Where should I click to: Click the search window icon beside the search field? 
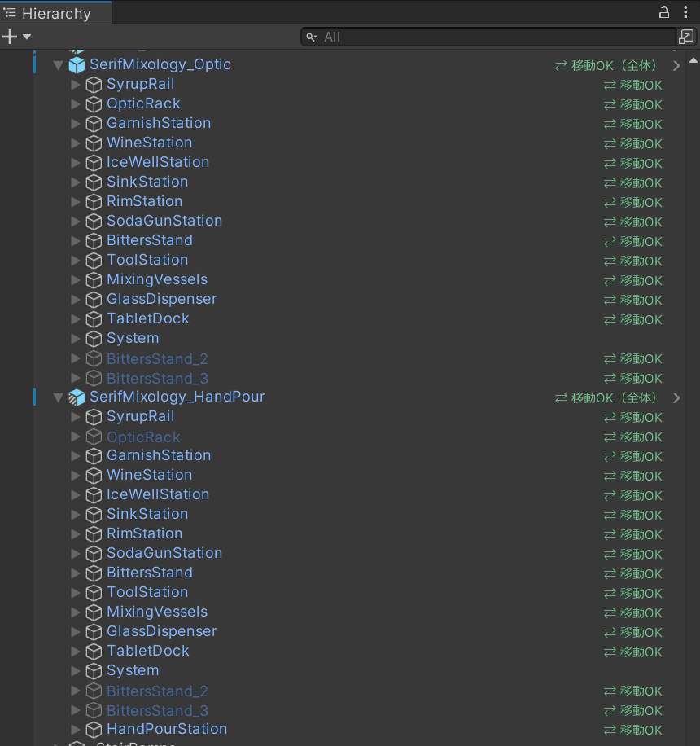click(685, 37)
